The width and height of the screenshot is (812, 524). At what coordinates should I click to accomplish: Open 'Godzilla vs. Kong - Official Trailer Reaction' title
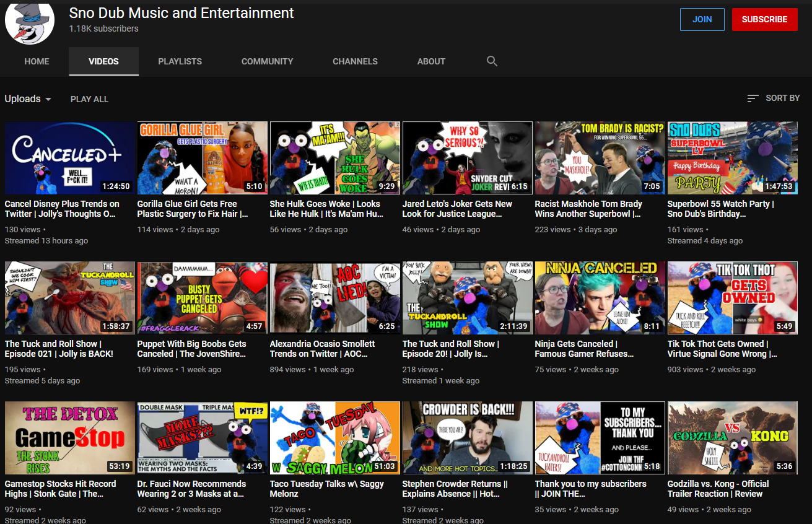coord(718,489)
